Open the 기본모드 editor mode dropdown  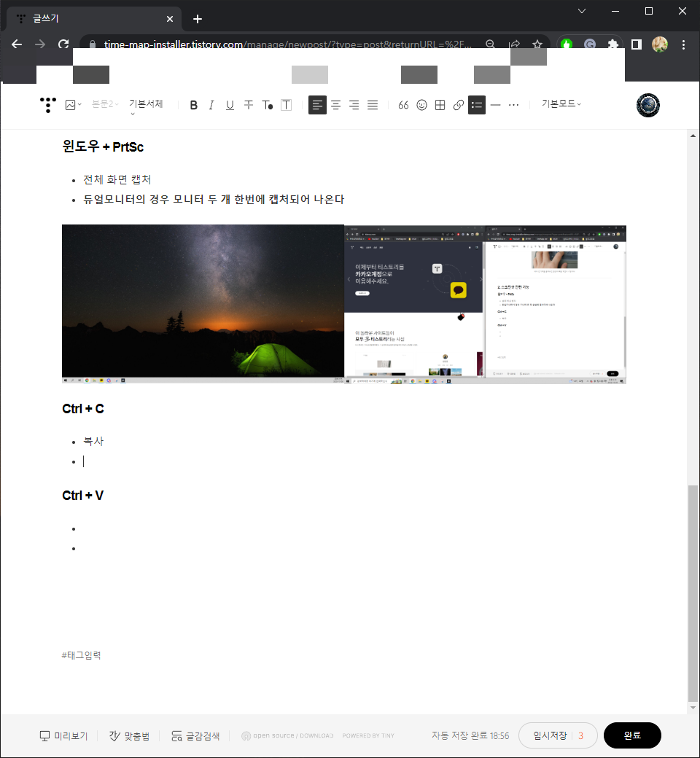[x=561, y=103]
